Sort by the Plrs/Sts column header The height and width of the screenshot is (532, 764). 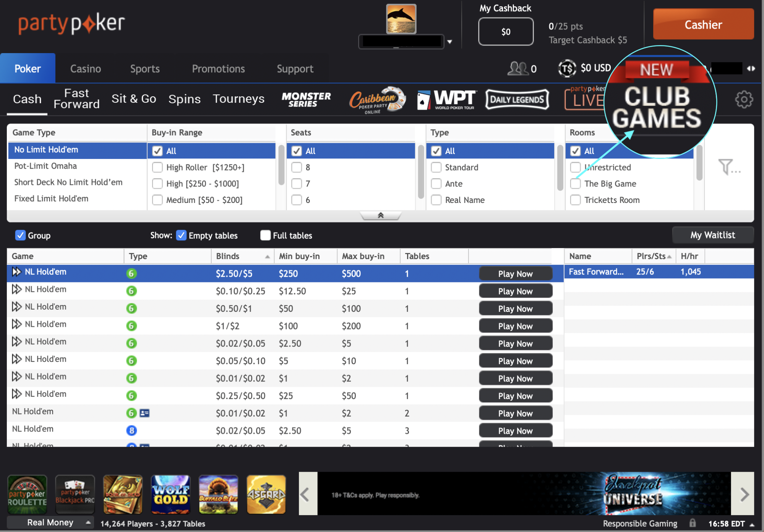(x=654, y=256)
